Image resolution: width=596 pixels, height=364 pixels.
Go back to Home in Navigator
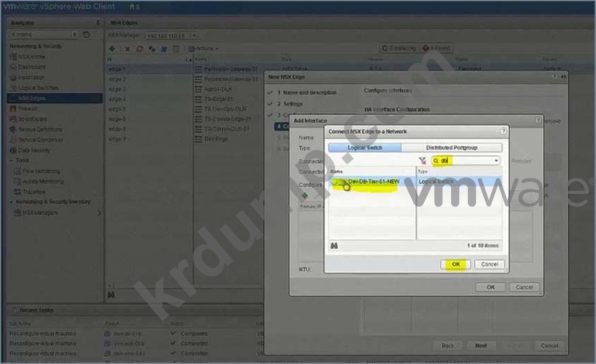click(39, 35)
